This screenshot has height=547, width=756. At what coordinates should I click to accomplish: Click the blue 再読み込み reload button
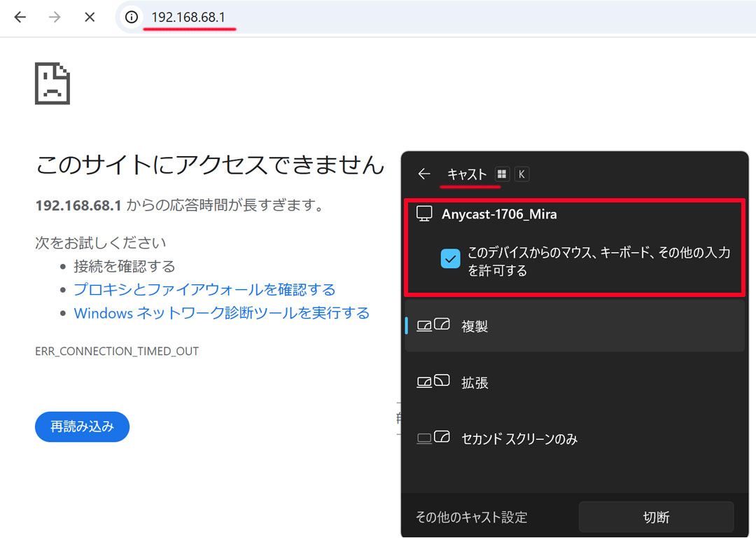(x=82, y=427)
